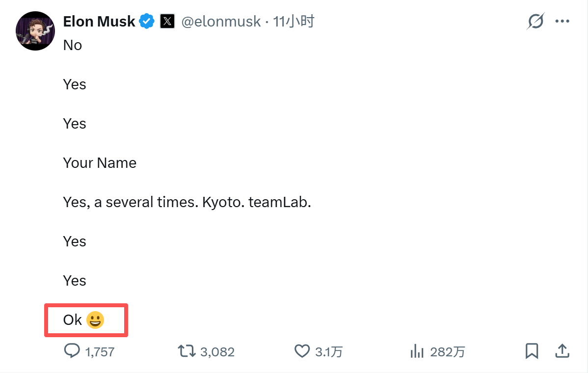Screen dimensions: 588x373
Task: Click Elon Musk's profile avatar
Action: point(35,30)
